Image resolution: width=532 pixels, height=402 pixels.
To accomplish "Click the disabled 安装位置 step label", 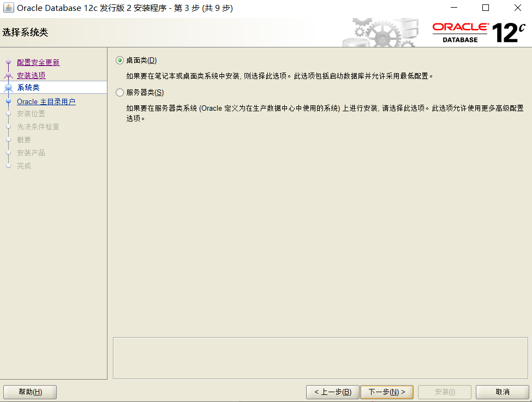I will coord(31,113).
